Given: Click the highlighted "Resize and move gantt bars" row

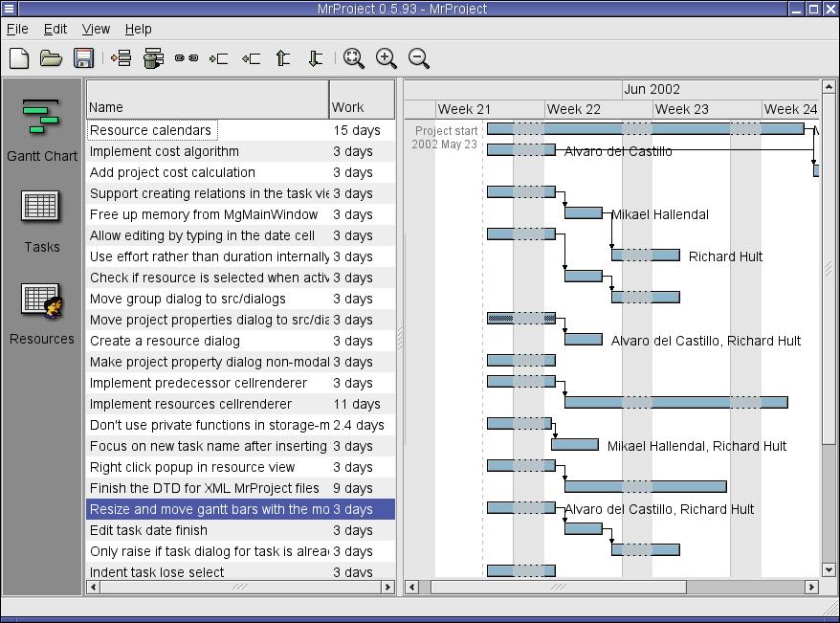Looking at the screenshot, I should pos(240,509).
